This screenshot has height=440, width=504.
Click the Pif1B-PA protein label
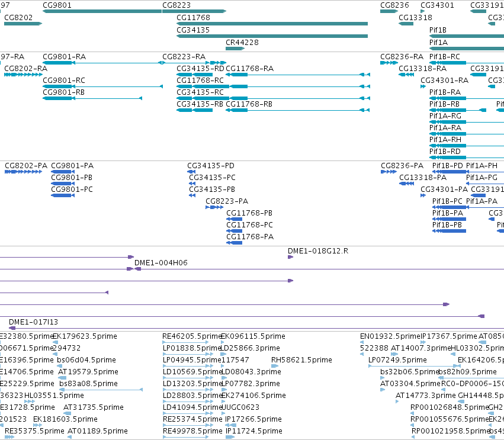447,213
